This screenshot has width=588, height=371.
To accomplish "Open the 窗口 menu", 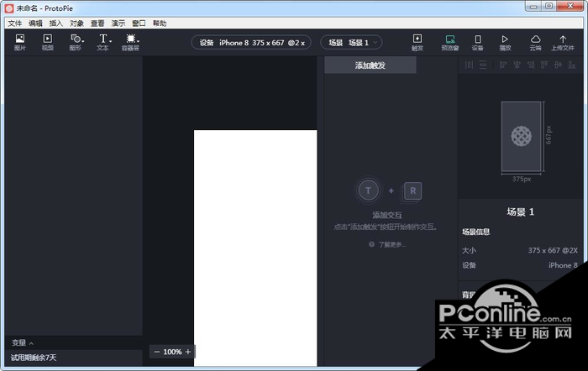I will coord(139,24).
